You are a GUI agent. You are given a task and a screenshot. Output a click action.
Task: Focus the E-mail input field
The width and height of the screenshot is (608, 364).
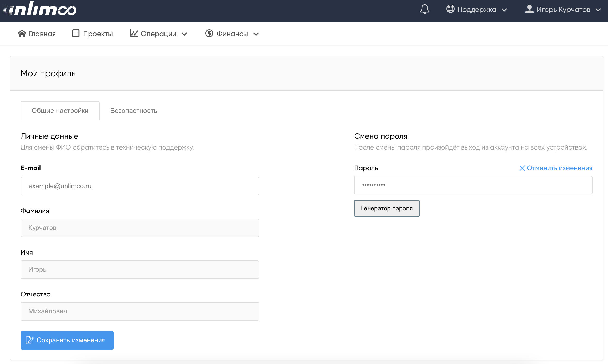(x=140, y=186)
